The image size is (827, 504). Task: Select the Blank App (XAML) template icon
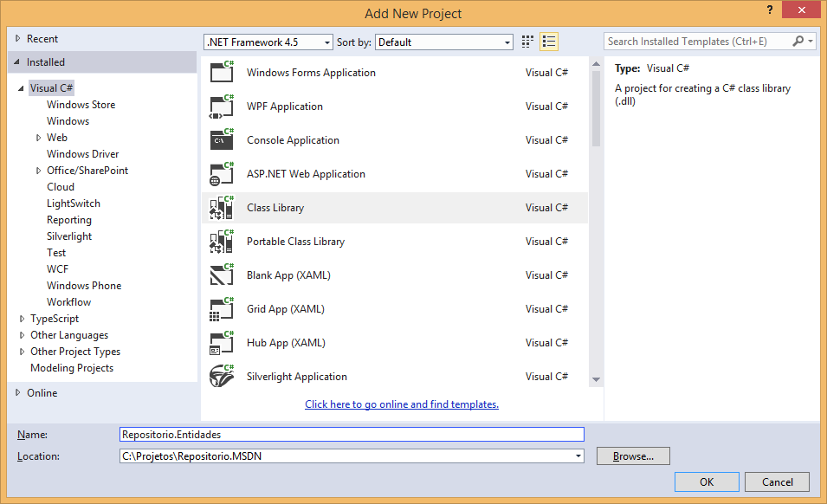222,275
